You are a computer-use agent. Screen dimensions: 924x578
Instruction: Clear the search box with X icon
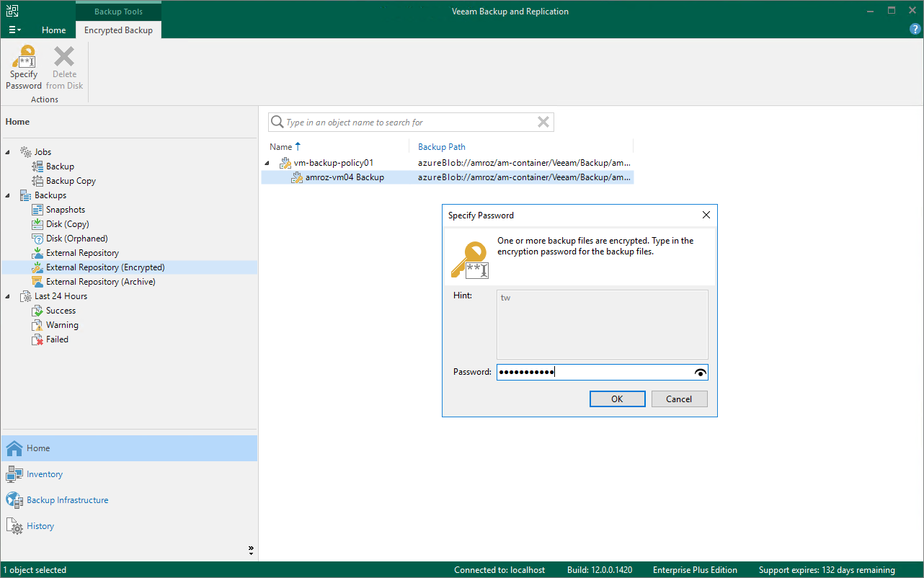coord(543,123)
